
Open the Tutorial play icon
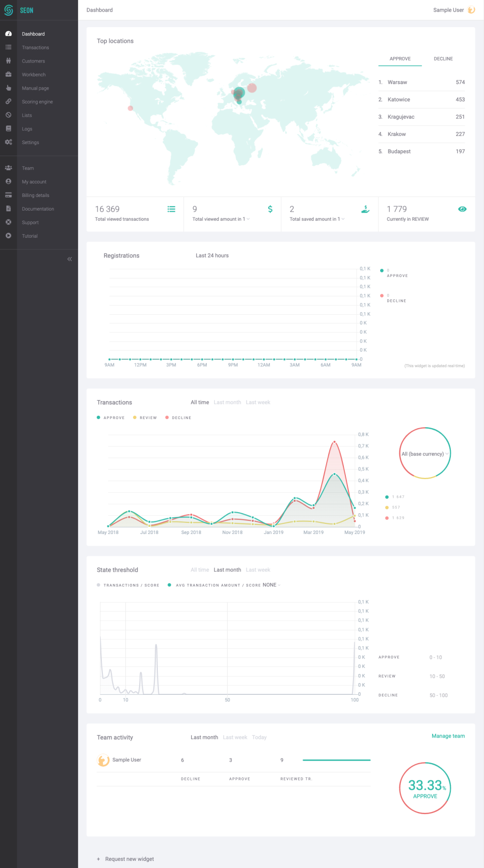pyautogui.click(x=9, y=236)
